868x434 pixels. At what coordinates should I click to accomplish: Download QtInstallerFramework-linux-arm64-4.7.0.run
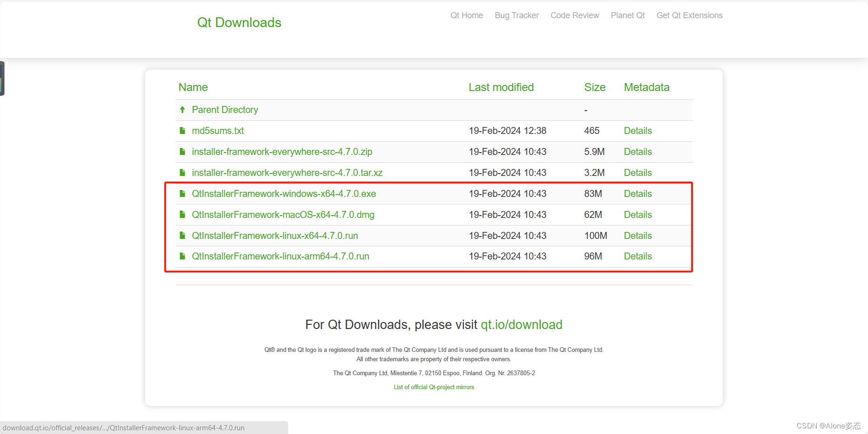pos(280,256)
